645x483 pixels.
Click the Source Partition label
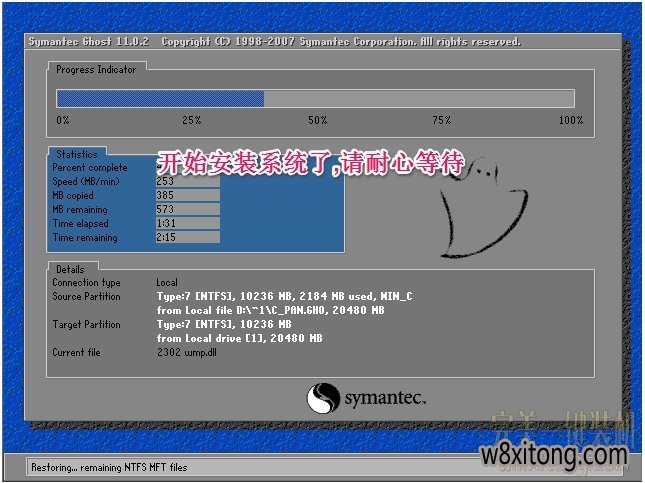click(x=86, y=297)
